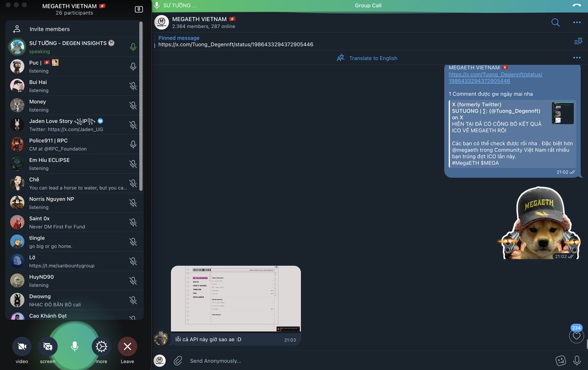
Task: Select participant Jaden Love Story
Action: pyautogui.click(x=74, y=125)
